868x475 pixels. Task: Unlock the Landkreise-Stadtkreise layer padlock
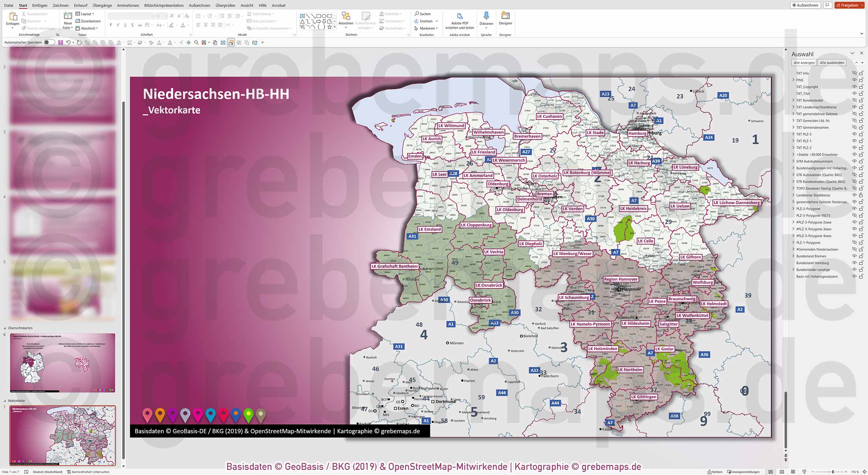pos(860,195)
